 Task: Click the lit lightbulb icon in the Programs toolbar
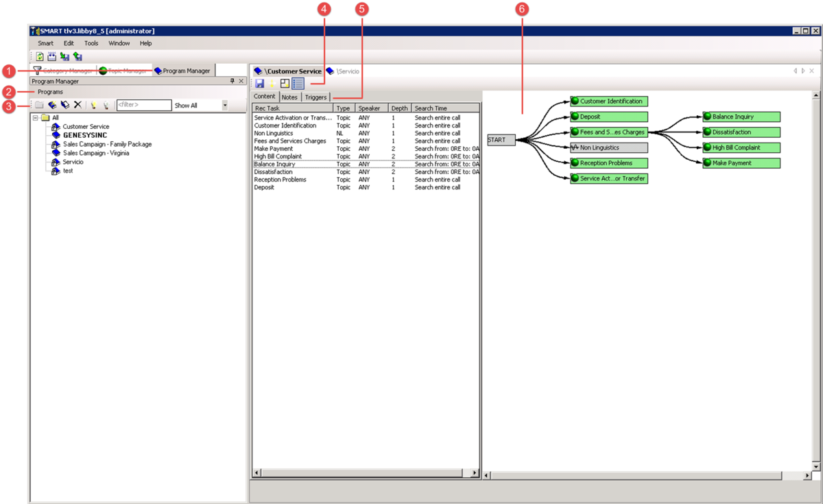(94, 104)
